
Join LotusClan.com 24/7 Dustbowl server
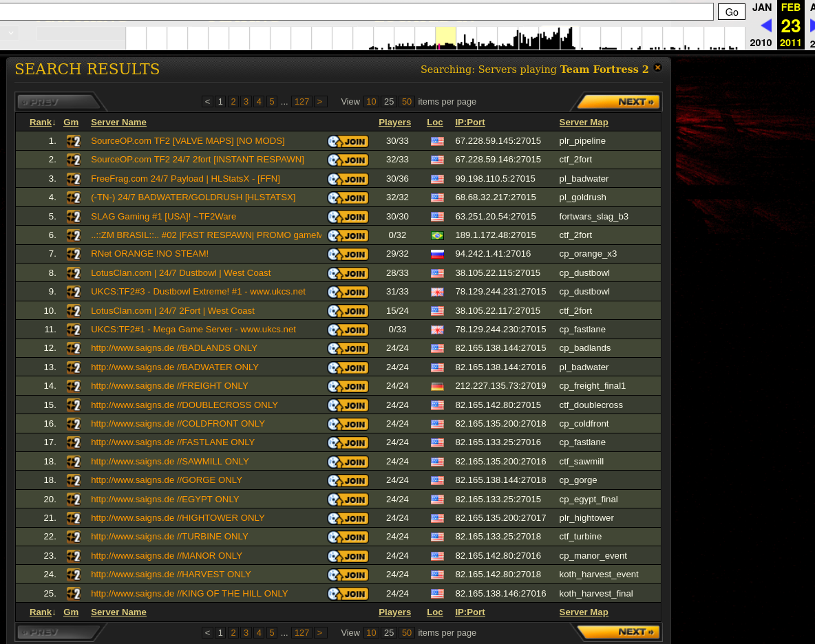point(348,273)
